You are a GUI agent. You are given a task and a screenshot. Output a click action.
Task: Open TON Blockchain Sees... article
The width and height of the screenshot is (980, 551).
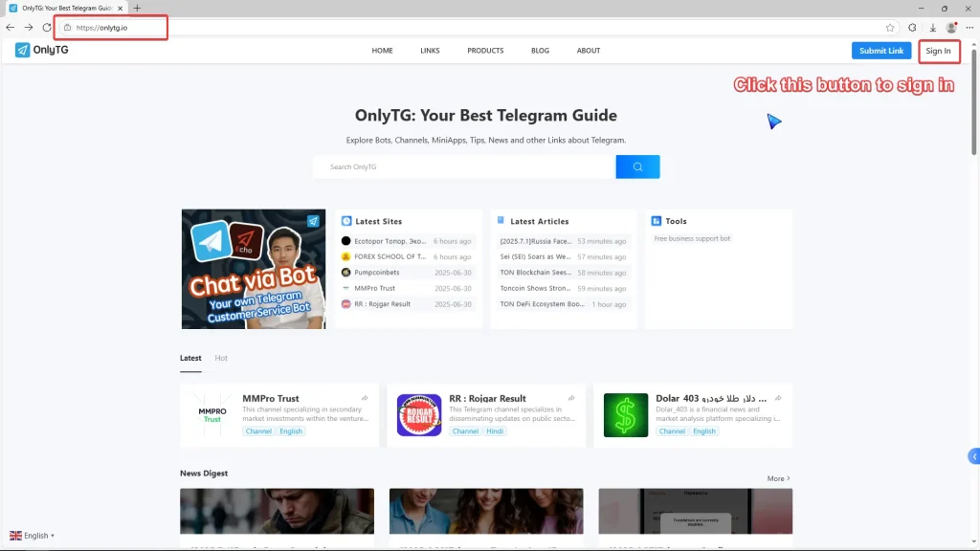[536, 273]
